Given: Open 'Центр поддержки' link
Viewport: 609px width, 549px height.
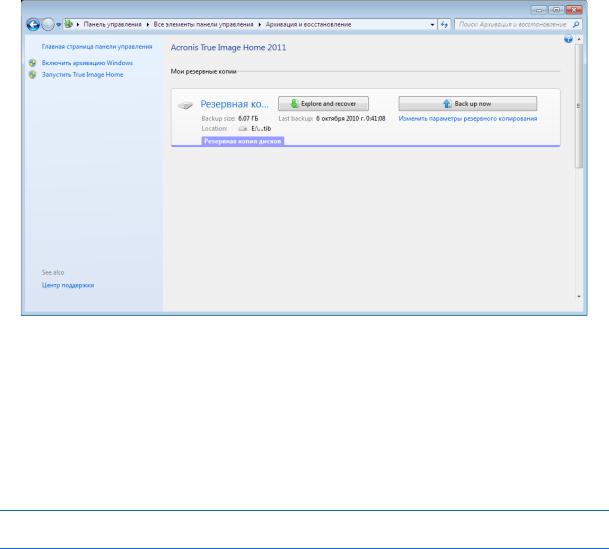Looking at the screenshot, I should 68,285.
